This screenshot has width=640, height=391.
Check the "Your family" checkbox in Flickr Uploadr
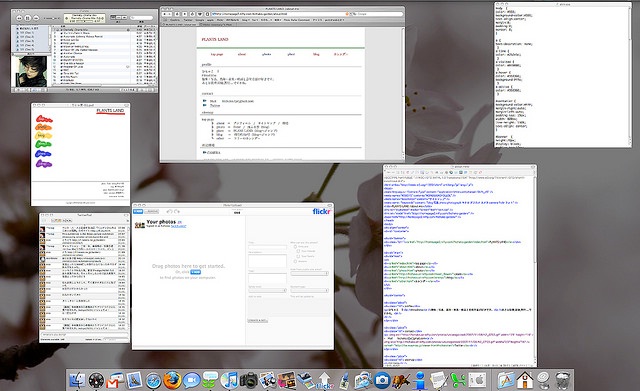[x=298, y=256]
